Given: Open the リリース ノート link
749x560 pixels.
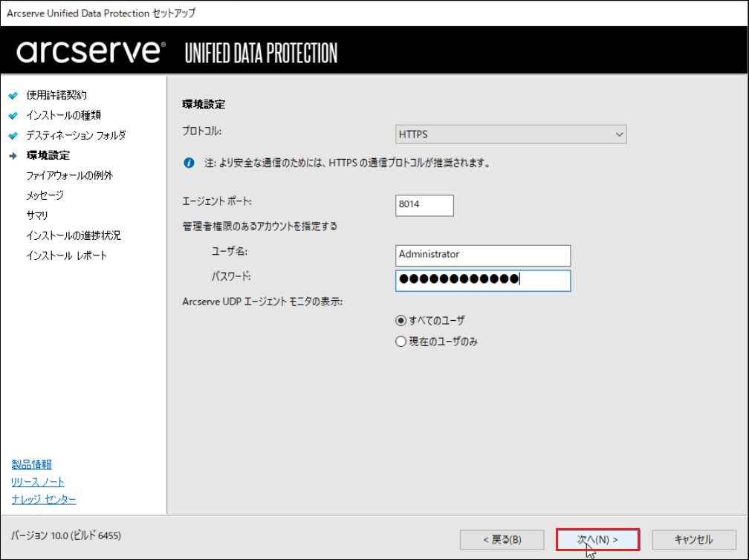Looking at the screenshot, I should click(x=38, y=482).
